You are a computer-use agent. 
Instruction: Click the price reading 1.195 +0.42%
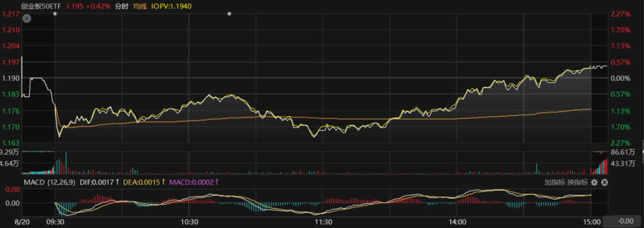pos(88,6)
